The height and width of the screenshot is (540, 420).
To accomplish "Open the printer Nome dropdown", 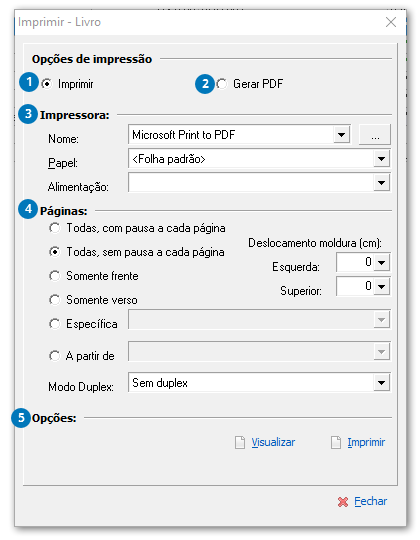I will tap(341, 135).
